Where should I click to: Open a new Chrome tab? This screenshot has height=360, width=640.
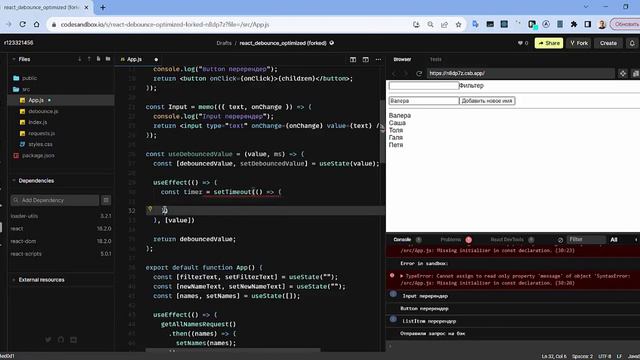point(103,7)
